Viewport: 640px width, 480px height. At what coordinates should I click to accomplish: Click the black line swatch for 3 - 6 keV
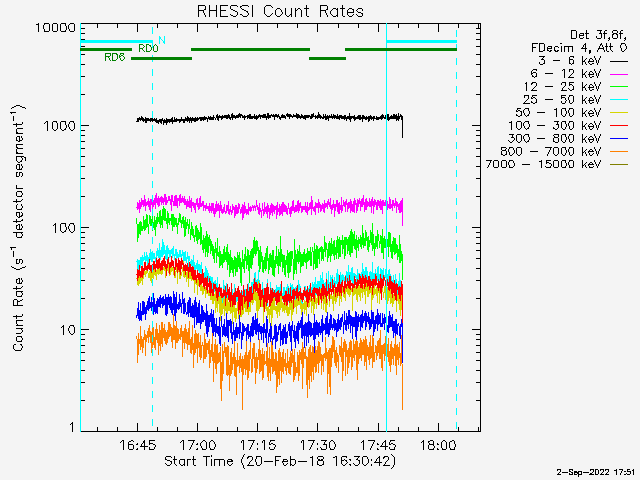pos(619,62)
